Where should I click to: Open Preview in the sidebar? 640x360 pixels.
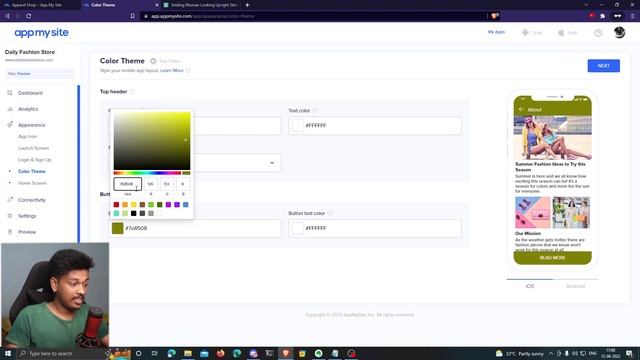[27, 232]
